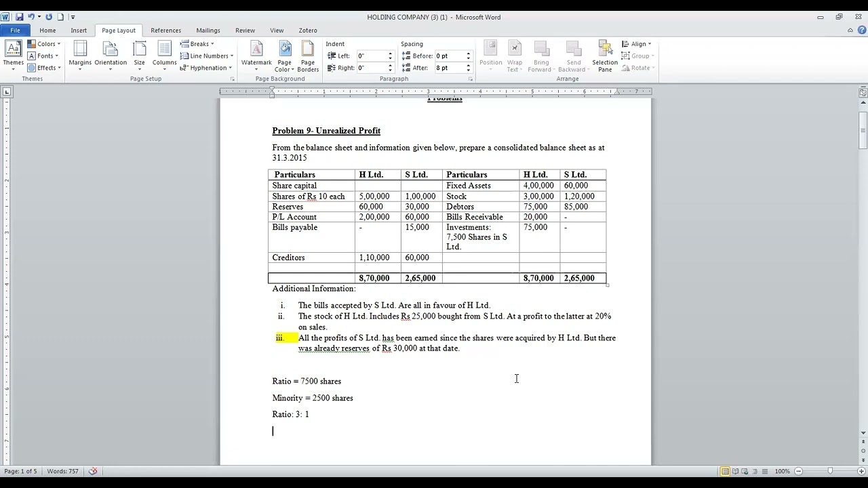Image resolution: width=868 pixels, height=488 pixels.
Task: Increase the Indent Left value
Action: click(x=390, y=54)
